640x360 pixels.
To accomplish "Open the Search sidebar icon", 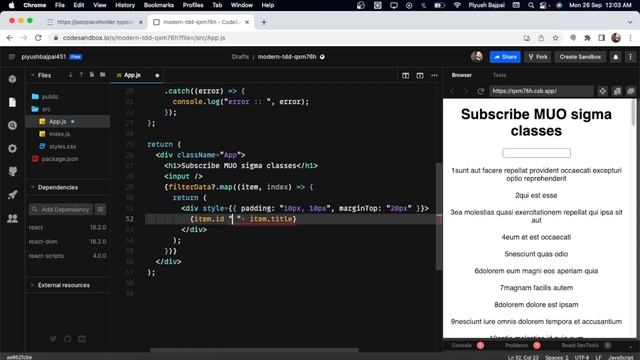I will (x=12, y=125).
